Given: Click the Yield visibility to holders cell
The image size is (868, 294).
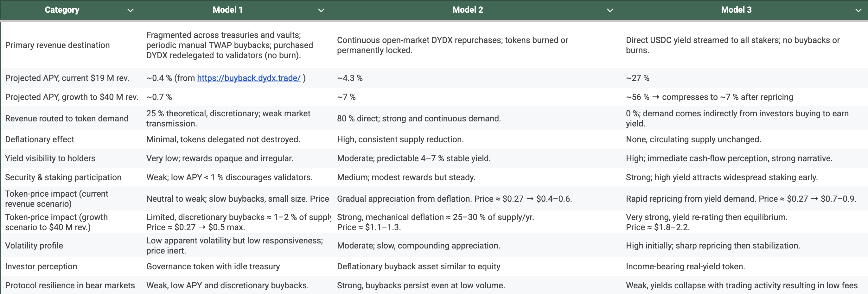Looking at the screenshot, I should click(x=50, y=158).
